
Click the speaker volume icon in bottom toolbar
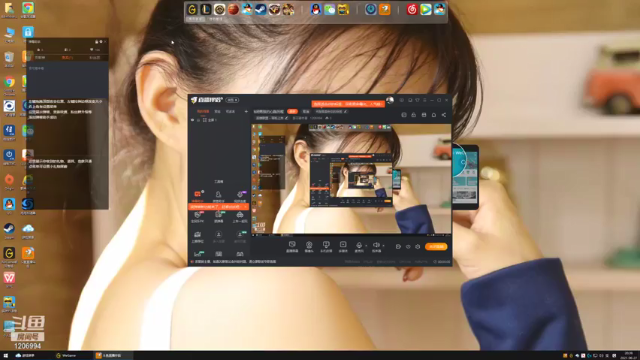376,246
